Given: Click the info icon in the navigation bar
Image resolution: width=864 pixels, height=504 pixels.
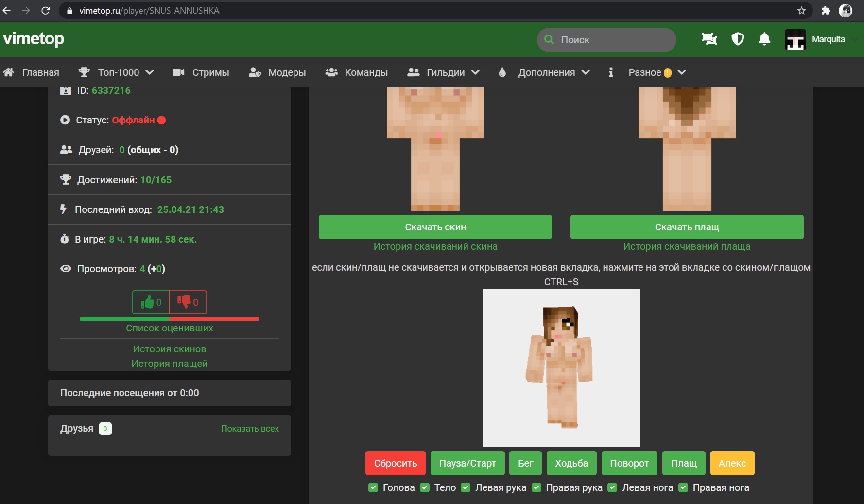Looking at the screenshot, I should click(611, 72).
